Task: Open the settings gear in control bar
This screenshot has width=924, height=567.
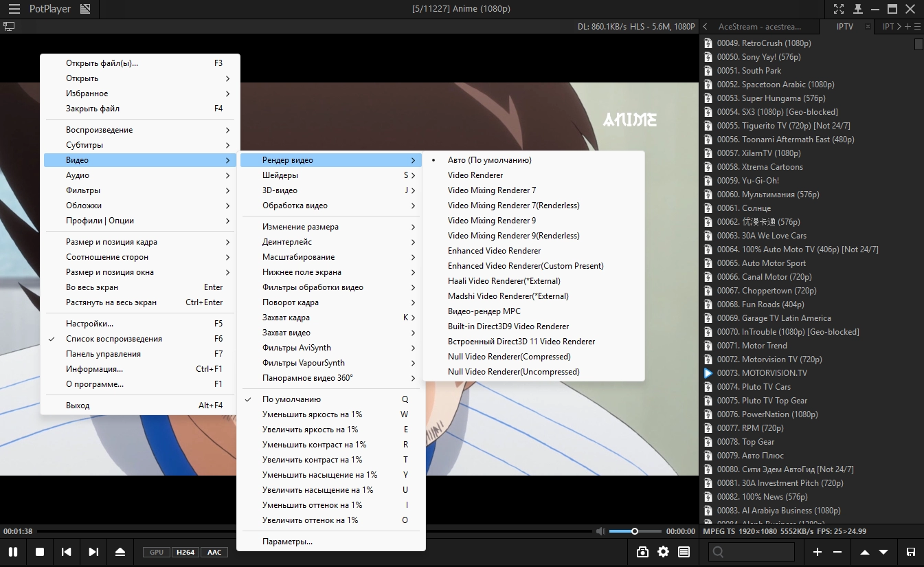Action: (663, 552)
